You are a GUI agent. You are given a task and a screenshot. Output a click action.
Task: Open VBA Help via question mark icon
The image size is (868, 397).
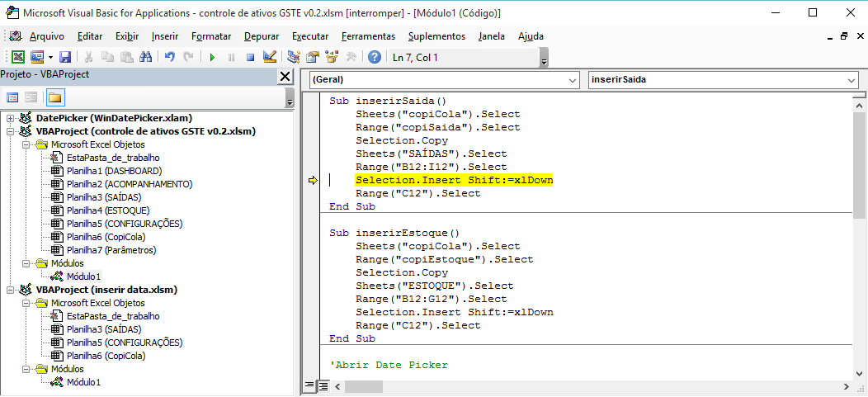375,57
